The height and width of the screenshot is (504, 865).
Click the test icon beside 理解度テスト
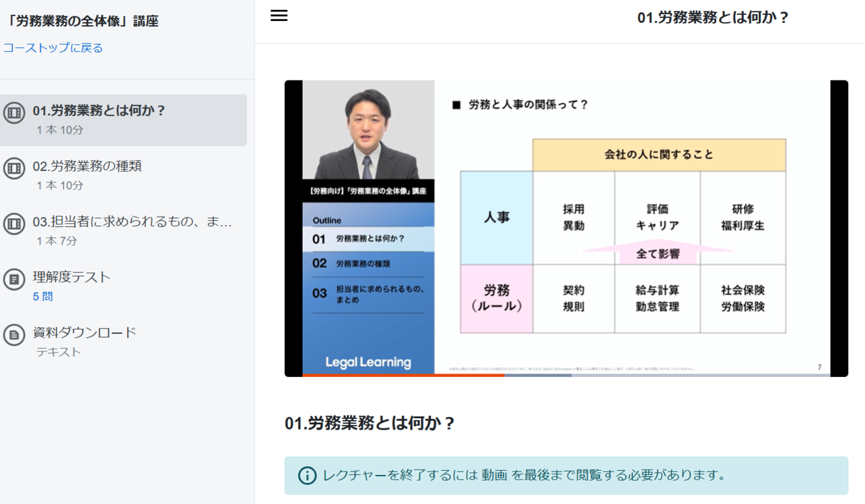[14, 279]
